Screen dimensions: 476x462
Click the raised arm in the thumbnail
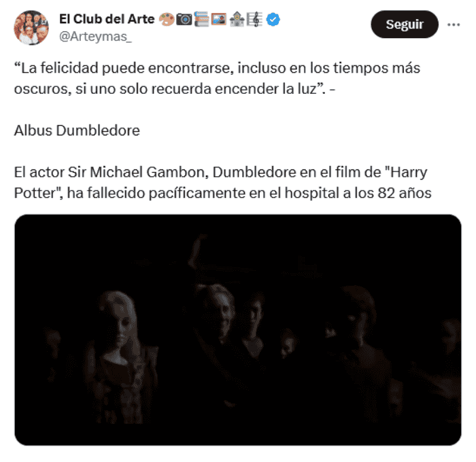pos(197,252)
